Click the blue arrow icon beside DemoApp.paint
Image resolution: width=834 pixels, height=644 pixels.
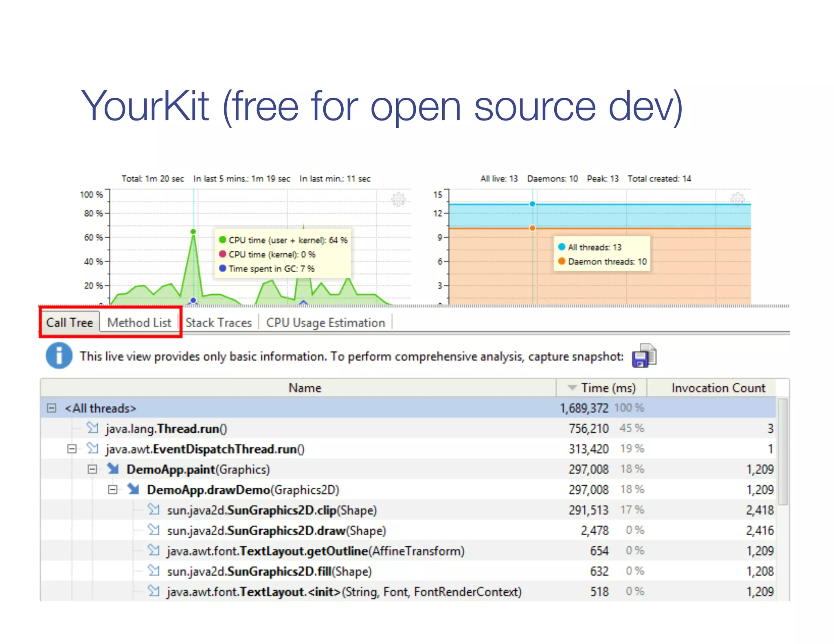tap(113, 468)
